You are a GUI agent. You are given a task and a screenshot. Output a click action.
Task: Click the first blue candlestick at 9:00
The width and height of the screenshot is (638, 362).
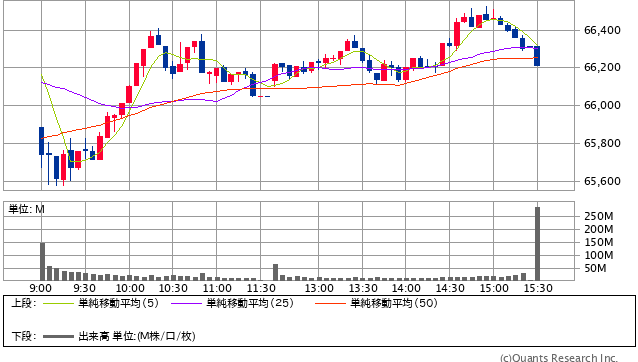pyautogui.click(x=42, y=141)
